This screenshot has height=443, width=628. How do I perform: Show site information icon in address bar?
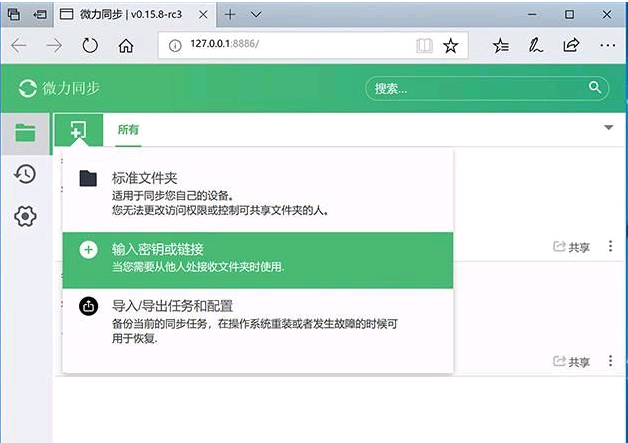click(175, 46)
